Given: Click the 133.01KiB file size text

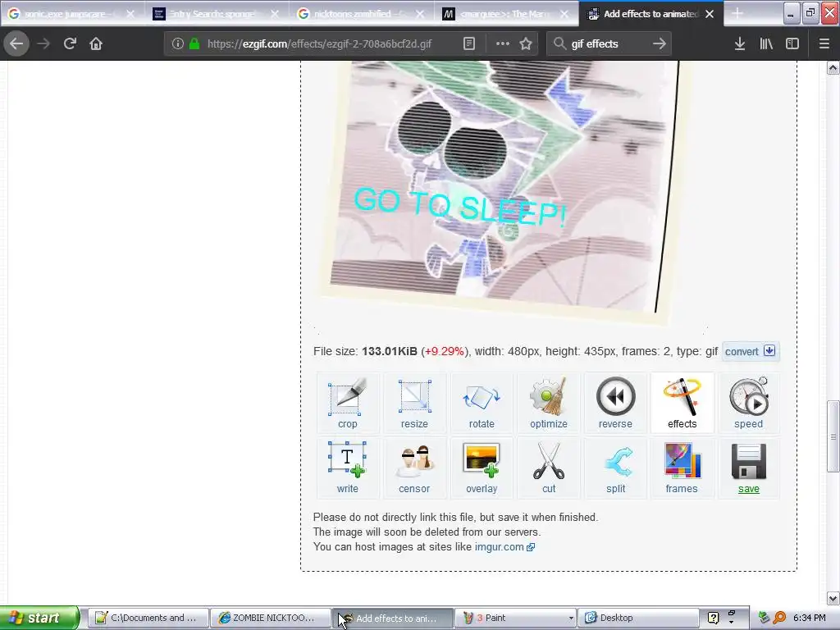Looking at the screenshot, I should [390, 351].
